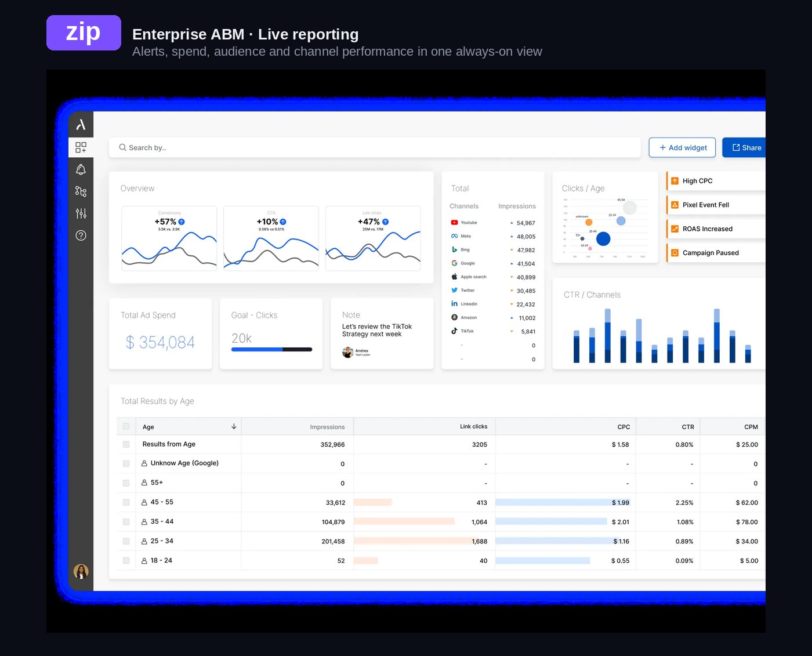The image size is (812, 656).
Task: Click the Share button
Action: [x=744, y=147]
